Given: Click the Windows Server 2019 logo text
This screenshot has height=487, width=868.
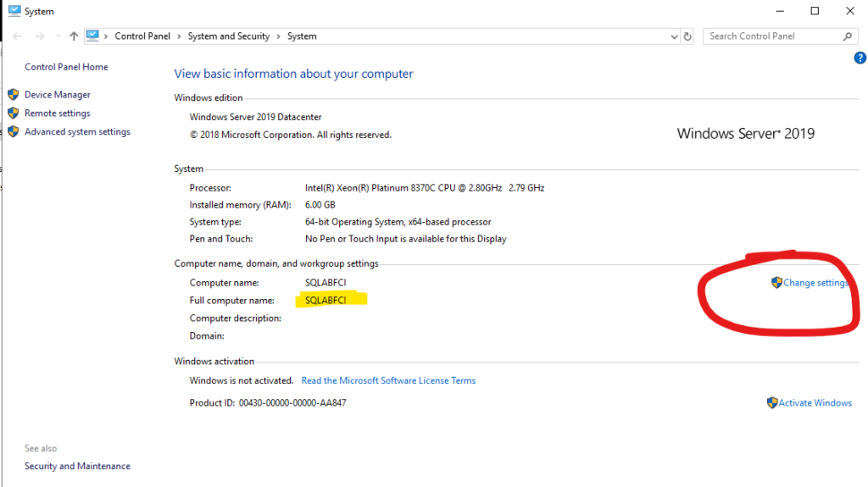Looking at the screenshot, I should point(746,133).
